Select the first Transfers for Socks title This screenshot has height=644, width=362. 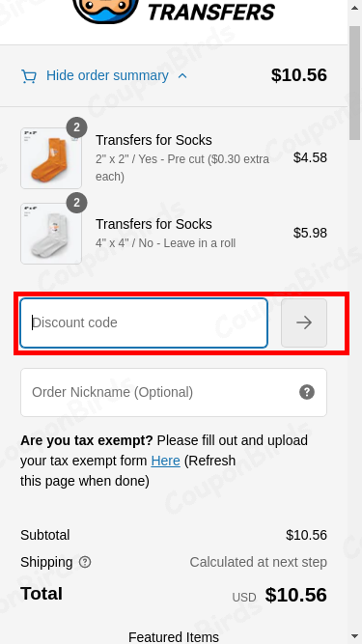tap(153, 140)
